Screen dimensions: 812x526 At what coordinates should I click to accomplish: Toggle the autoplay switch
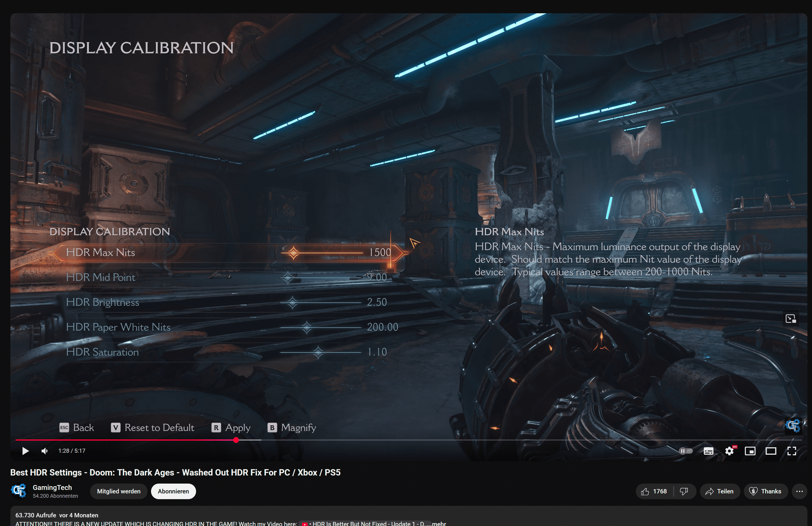pyautogui.click(x=686, y=451)
